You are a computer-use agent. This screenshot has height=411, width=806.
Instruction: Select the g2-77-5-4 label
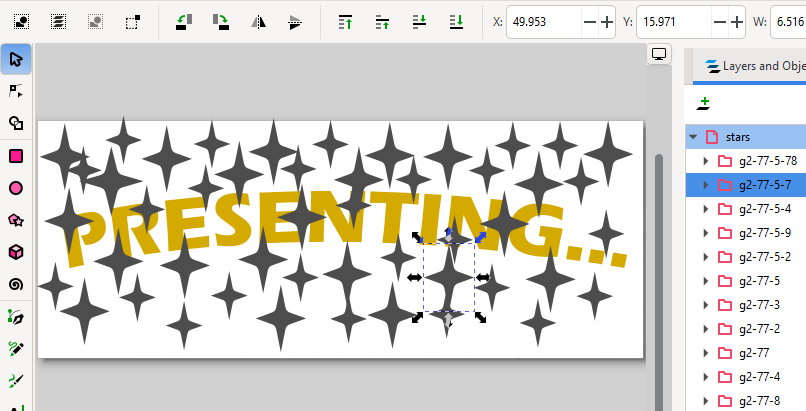click(x=765, y=209)
